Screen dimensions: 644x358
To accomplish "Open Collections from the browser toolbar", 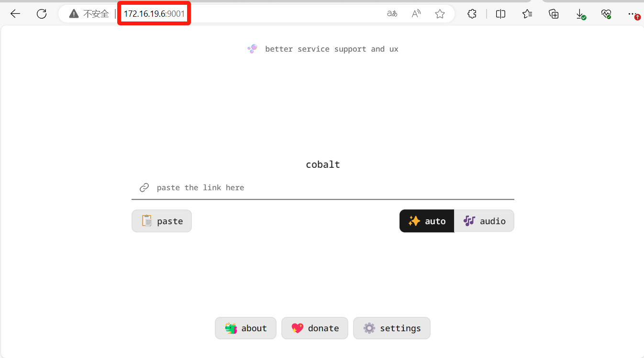I will [x=554, y=14].
